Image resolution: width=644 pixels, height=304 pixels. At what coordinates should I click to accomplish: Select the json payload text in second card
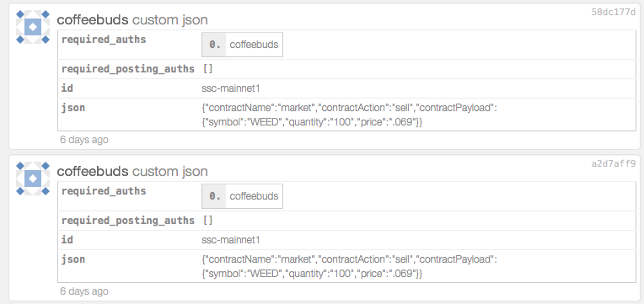(x=349, y=266)
